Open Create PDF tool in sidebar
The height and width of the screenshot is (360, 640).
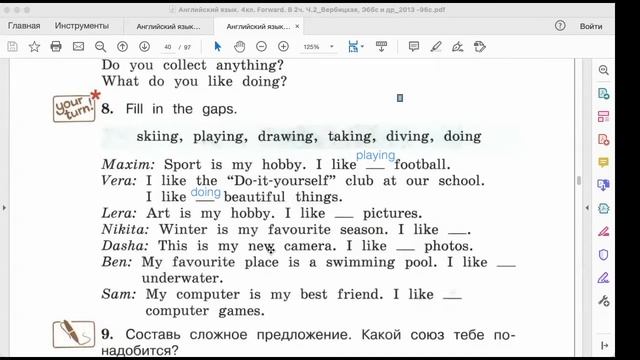coord(604,140)
